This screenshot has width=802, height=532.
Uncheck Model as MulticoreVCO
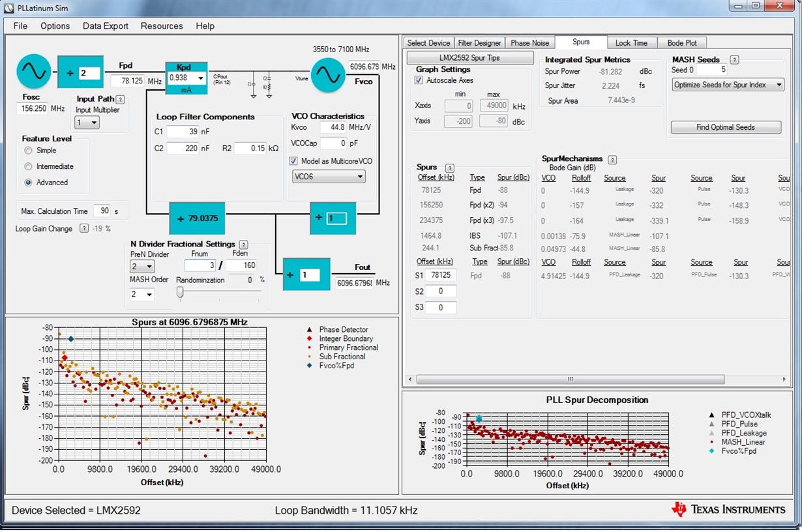[294, 161]
